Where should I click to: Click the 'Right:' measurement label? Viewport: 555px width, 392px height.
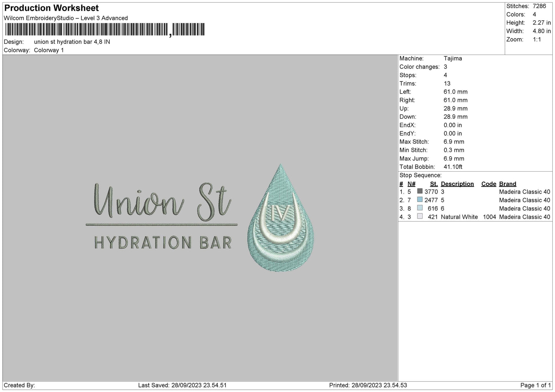tap(407, 100)
